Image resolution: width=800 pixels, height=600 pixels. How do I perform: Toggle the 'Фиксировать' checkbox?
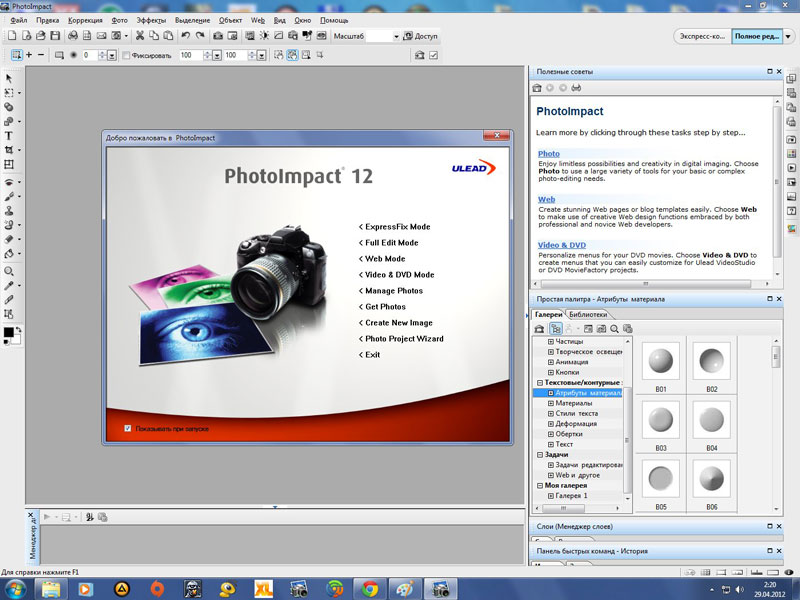(x=127, y=55)
